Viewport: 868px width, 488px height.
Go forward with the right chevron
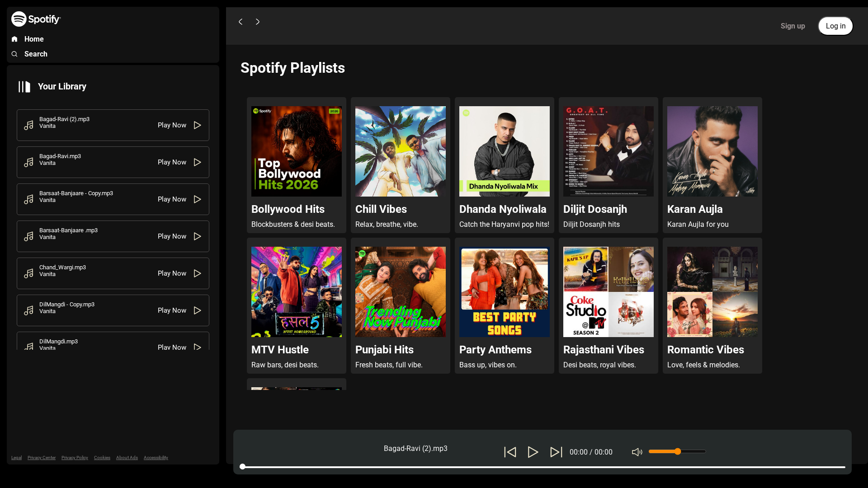(x=258, y=22)
